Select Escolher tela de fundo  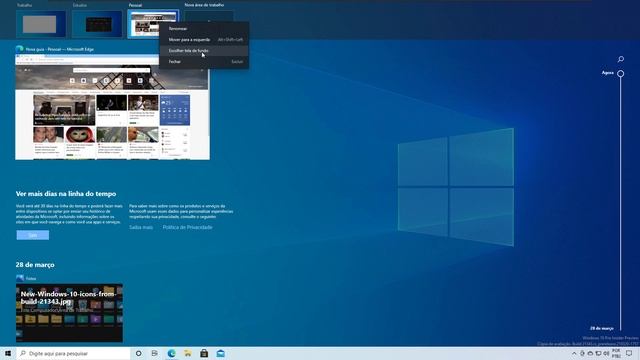pyautogui.click(x=204, y=51)
